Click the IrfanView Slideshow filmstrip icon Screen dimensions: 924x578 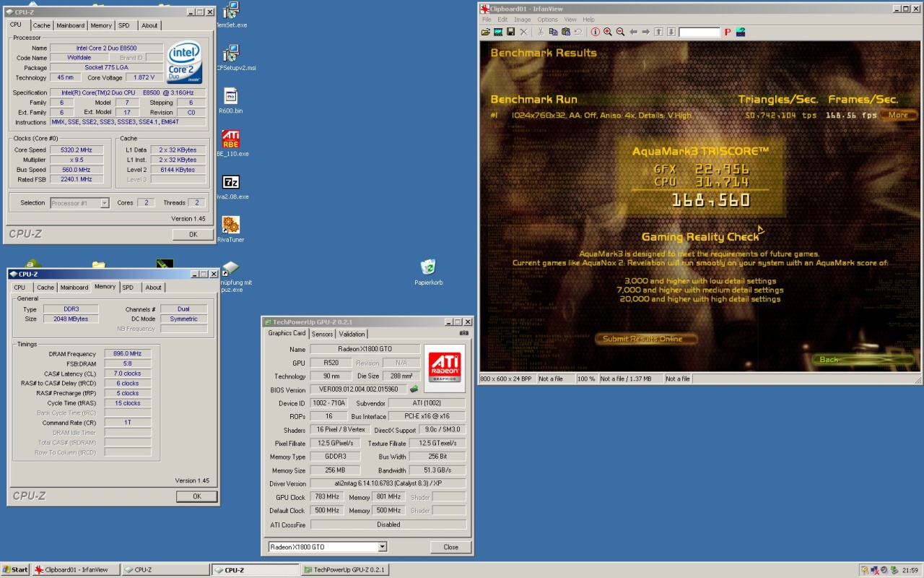[x=498, y=32]
